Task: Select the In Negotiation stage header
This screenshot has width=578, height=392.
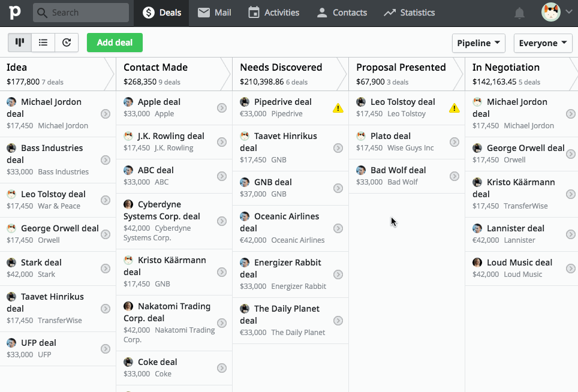Action: pyautogui.click(x=522, y=74)
